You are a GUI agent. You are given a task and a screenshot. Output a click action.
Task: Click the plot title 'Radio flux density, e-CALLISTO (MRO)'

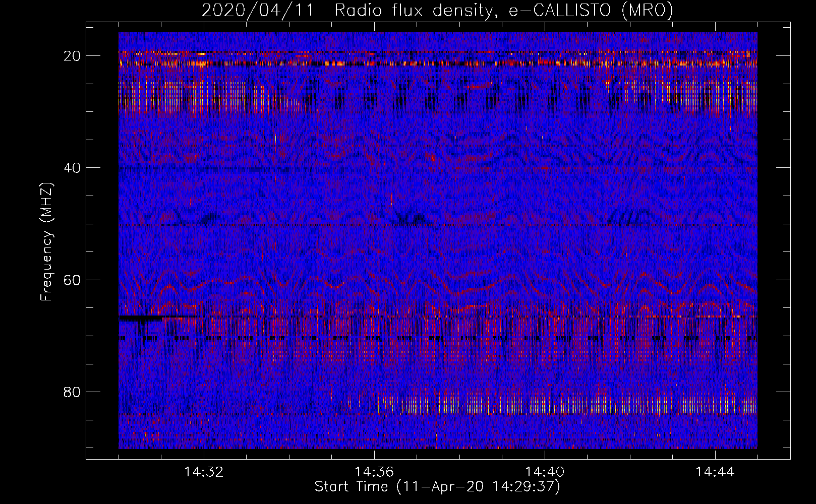[x=504, y=11]
